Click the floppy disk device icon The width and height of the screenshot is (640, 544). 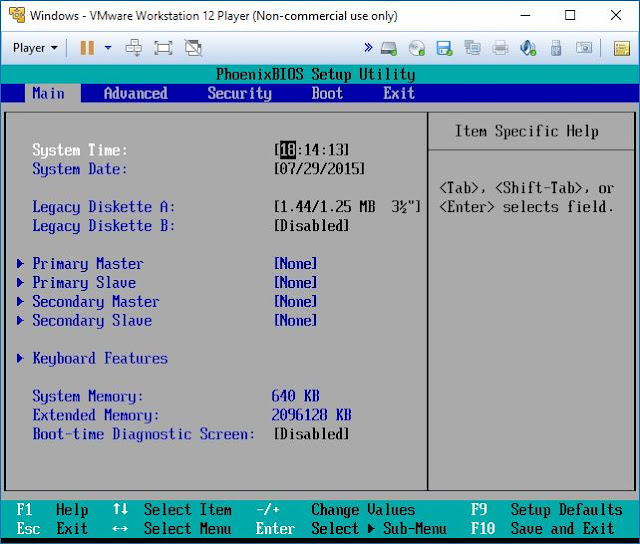click(x=444, y=48)
